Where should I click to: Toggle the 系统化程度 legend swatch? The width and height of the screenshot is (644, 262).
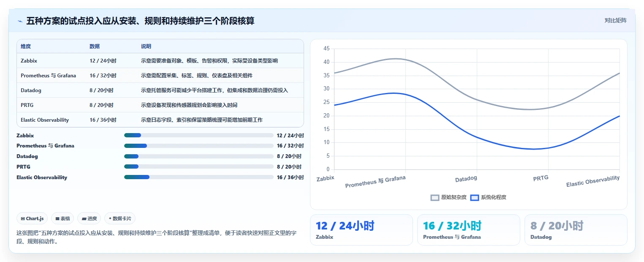click(x=475, y=197)
